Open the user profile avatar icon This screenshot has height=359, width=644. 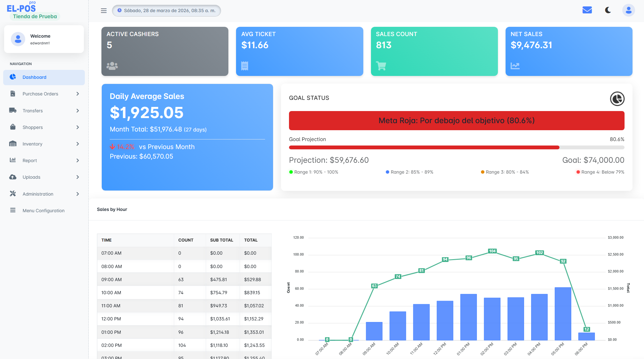(628, 10)
